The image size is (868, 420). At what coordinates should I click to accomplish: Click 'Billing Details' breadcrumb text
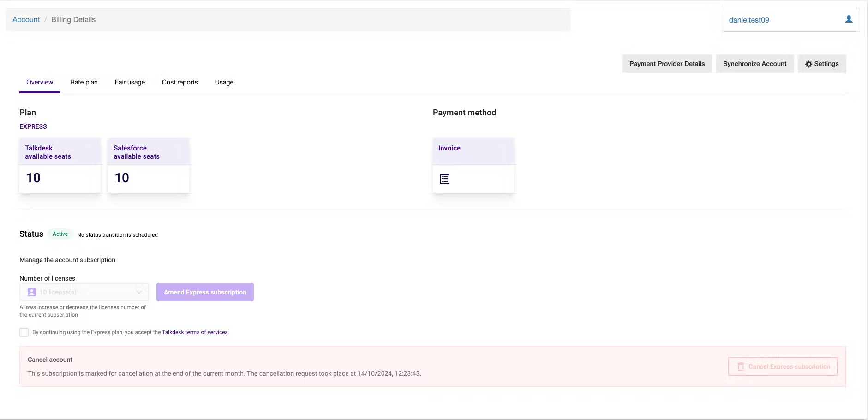pyautogui.click(x=73, y=19)
